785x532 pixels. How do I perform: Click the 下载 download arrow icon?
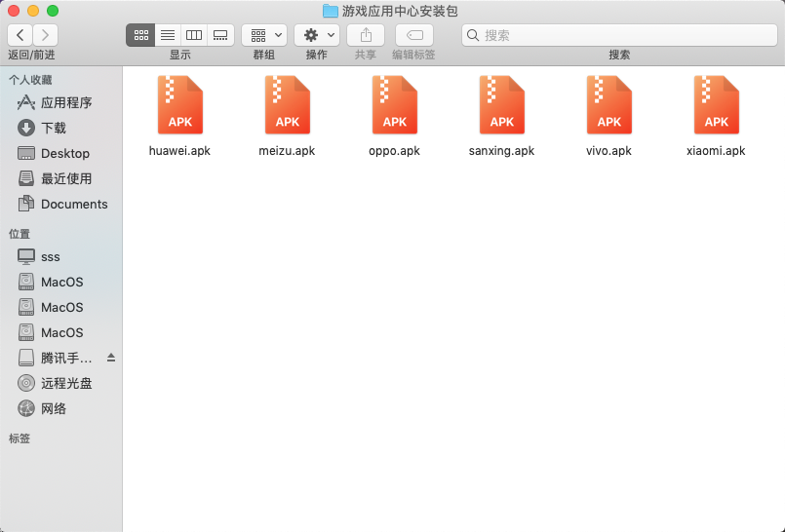[x=26, y=128]
